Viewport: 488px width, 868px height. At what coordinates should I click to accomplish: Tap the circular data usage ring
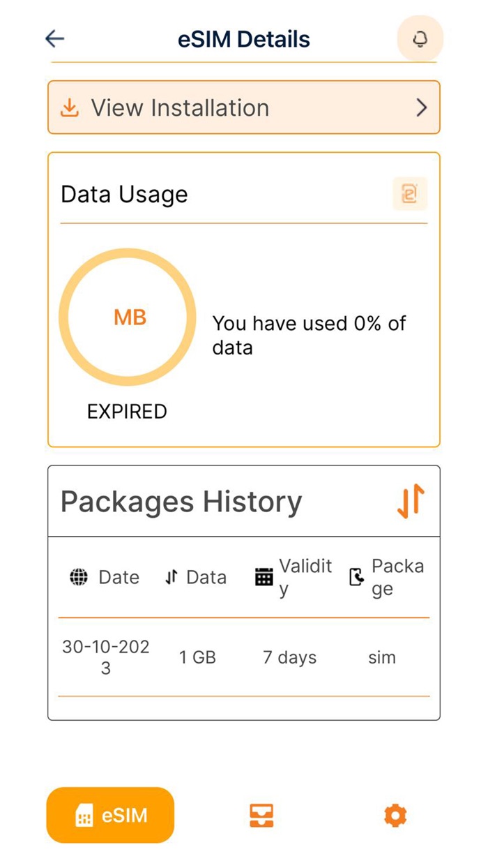point(127,318)
